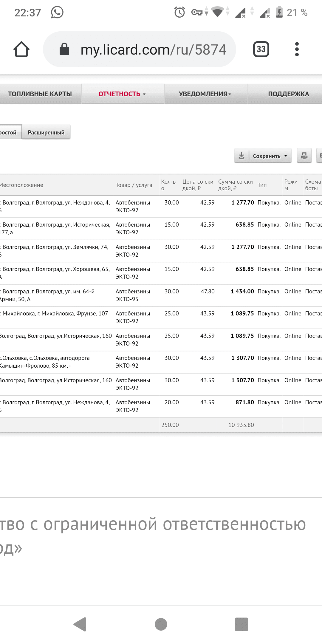Click the download arrow icon
This screenshot has width=322, height=644.
tap(241, 156)
